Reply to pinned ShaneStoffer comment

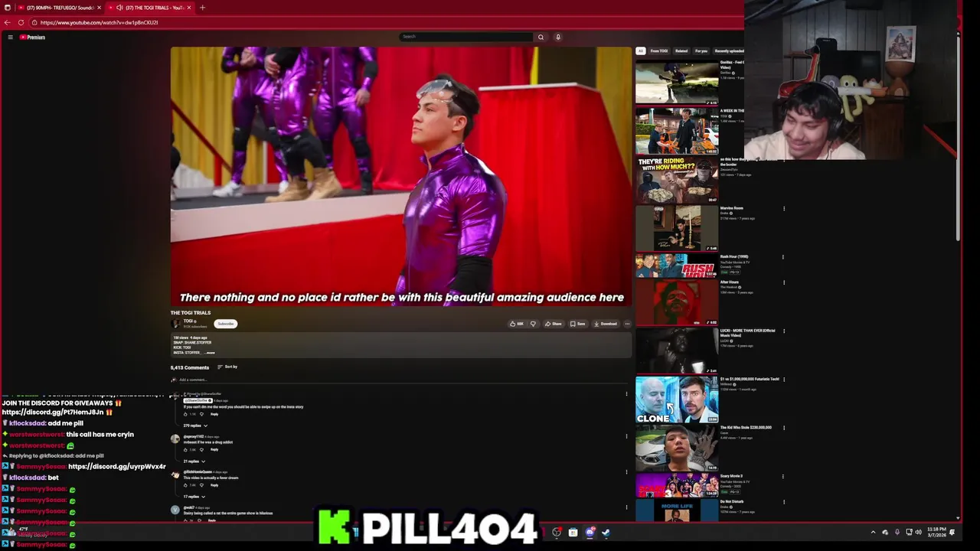(214, 414)
